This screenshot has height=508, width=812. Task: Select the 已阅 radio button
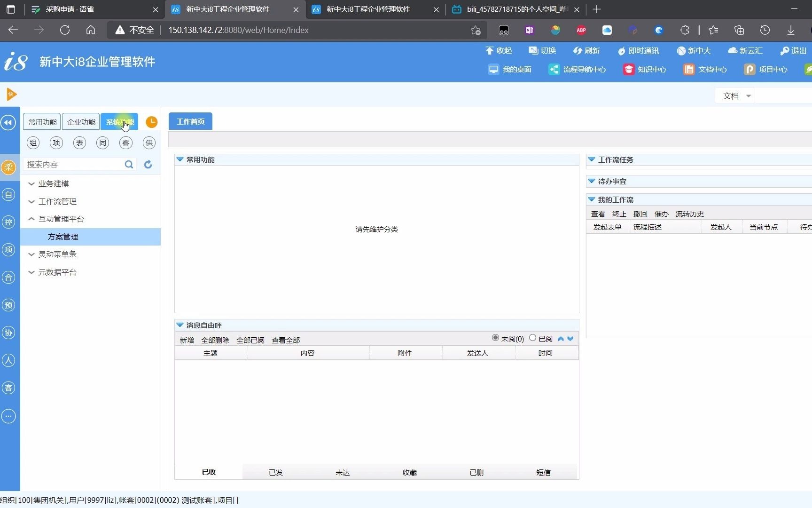[532, 338]
